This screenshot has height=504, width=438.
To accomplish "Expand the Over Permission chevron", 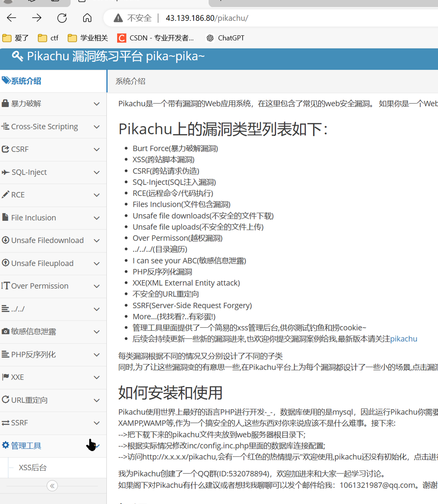I will [x=97, y=286].
